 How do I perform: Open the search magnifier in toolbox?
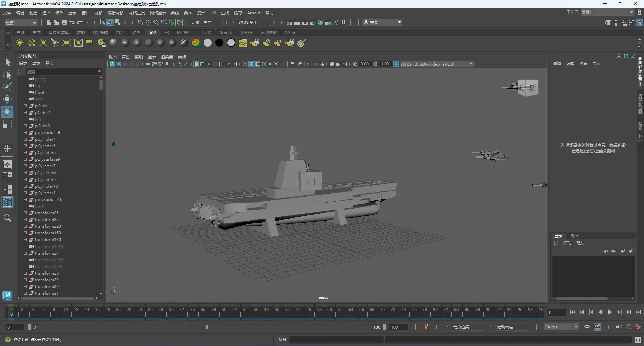tap(7, 218)
